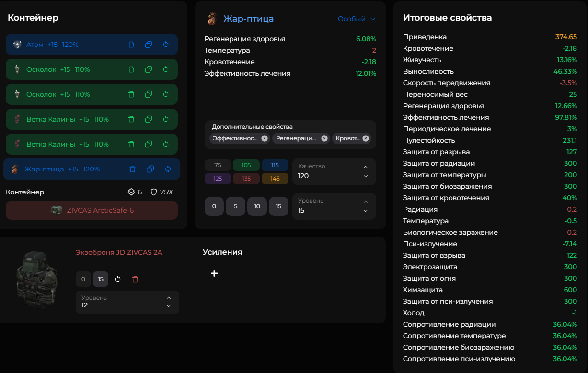Open the Особый rarity dropdown

357,19
